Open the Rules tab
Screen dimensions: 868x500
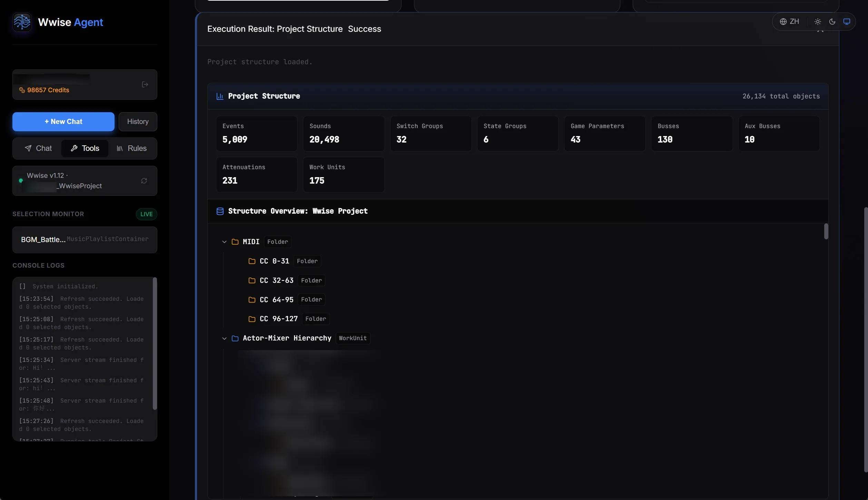(x=131, y=148)
